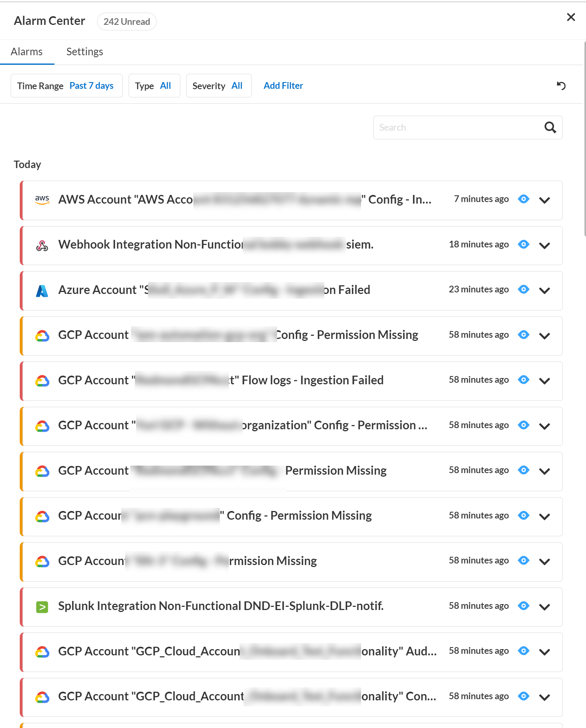Open the Type All filter dropdown
The width and height of the screenshot is (586, 728).
point(154,86)
